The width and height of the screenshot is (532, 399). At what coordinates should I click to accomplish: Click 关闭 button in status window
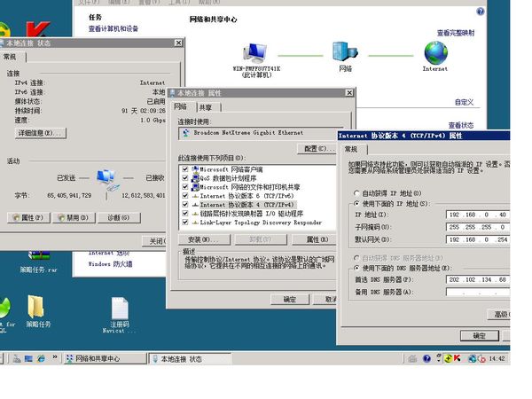[154, 241]
